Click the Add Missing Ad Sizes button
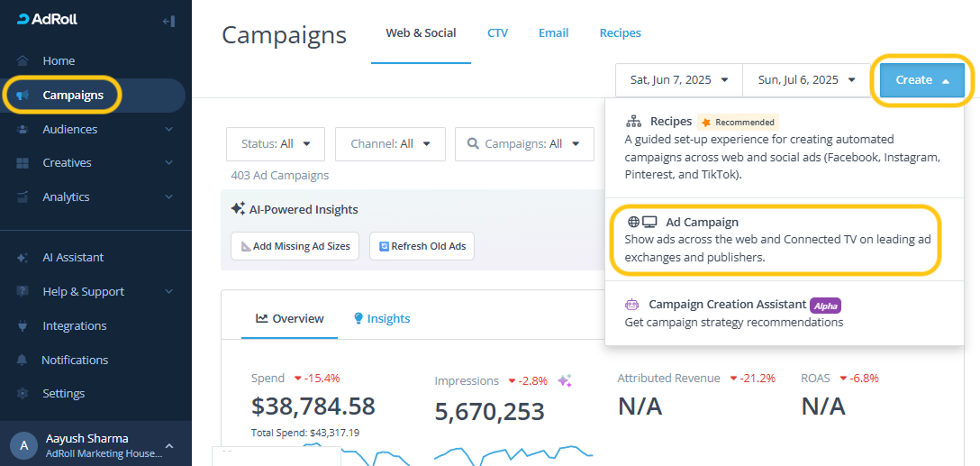 295,246
